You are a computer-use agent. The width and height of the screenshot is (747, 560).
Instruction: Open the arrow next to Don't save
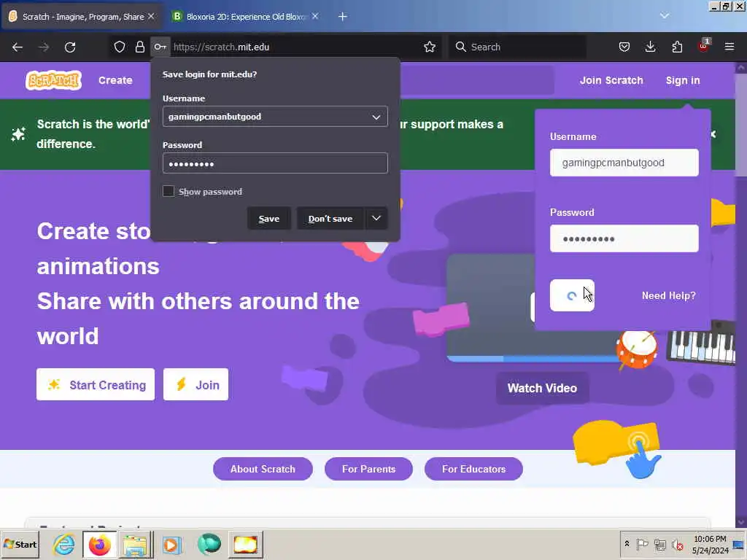[x=376, y=218]
